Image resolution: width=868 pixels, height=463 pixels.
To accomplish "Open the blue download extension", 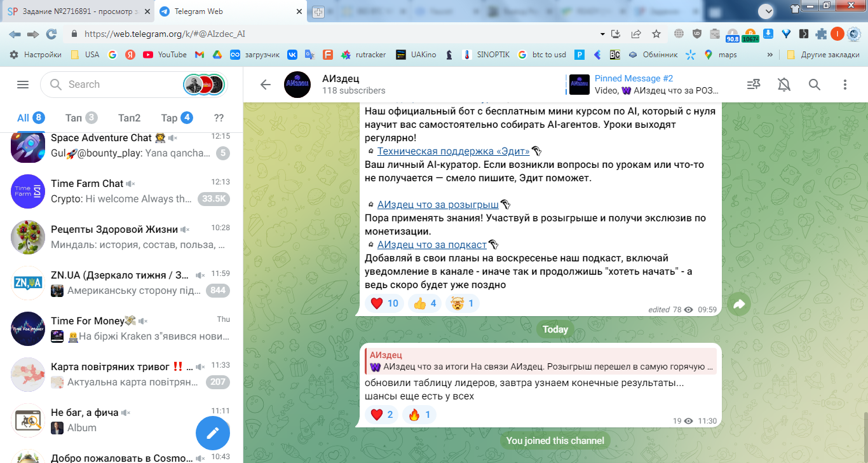I will tap(768, 34).
